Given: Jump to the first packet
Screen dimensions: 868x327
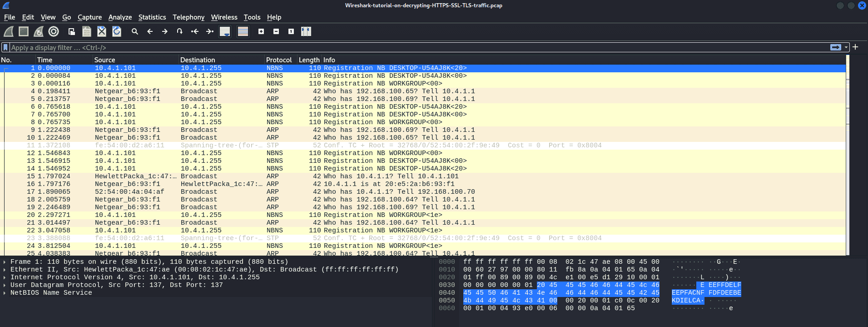Looking at the screenshot, I should (195, 31).
